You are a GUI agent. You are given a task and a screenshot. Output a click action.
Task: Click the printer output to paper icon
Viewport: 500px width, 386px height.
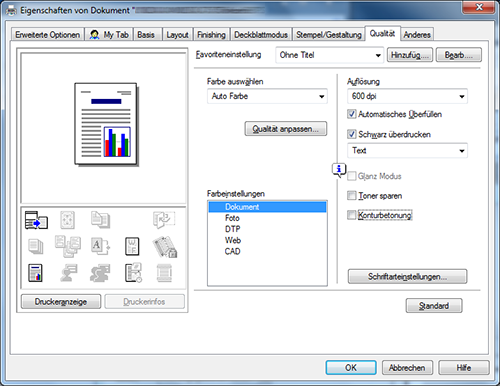coord(36,220)
